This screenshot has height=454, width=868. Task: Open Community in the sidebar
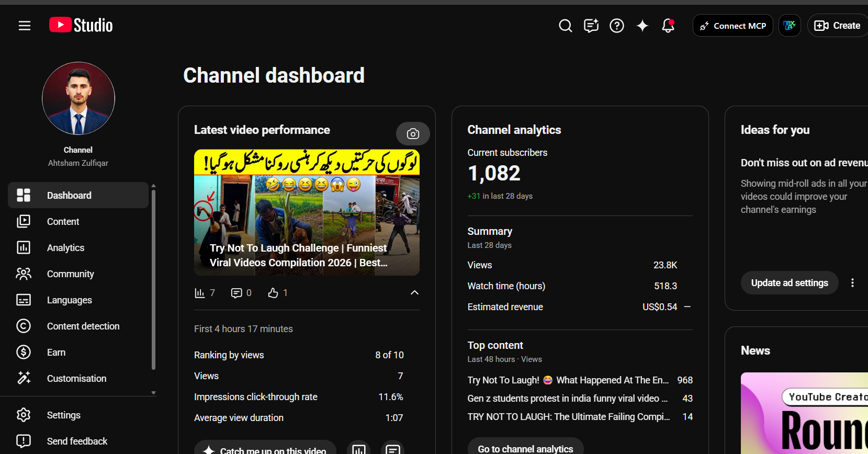[x=78, y=274]
